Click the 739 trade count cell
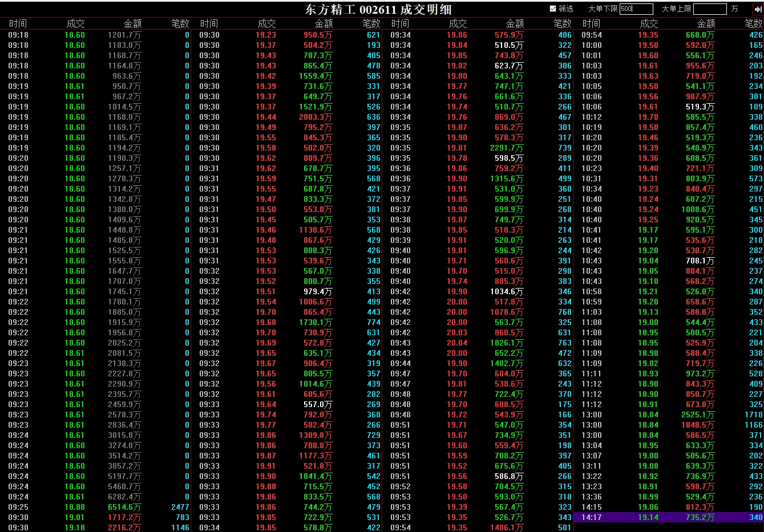 (565, 148)
